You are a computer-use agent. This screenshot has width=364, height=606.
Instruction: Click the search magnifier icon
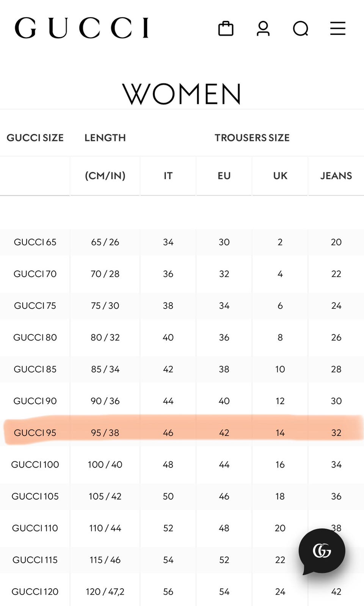301,28
